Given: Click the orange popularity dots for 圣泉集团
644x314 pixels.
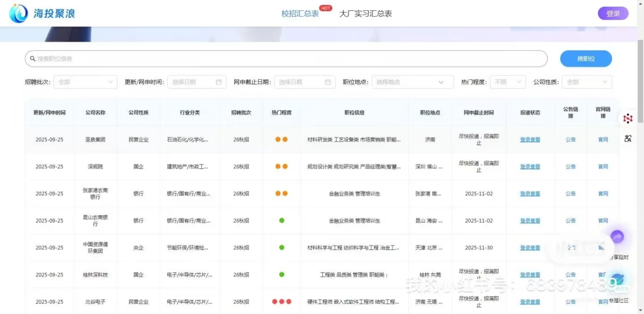Looking at the screenshot, I should [281, 140].
